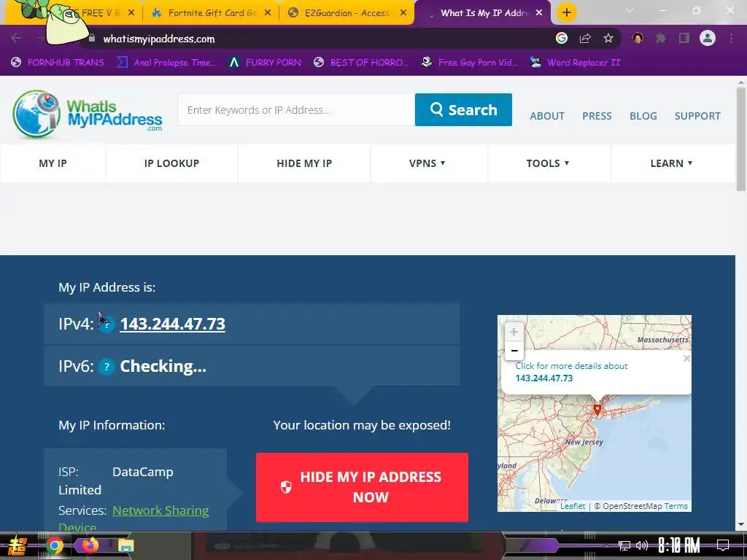Viewport: 747px width, 560px height.
Task: Click the network icon in system tray
Action: coord(624,545)
